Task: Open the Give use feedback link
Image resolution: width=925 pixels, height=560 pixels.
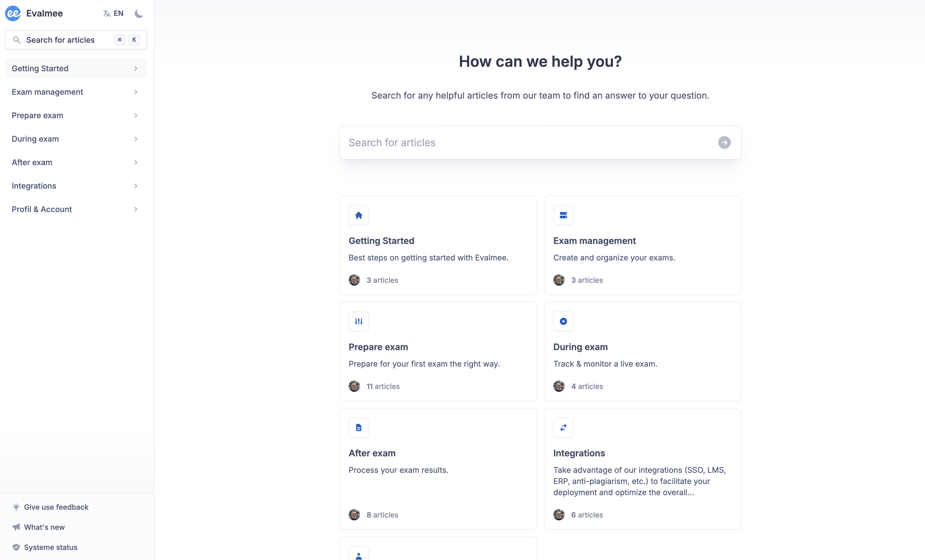Action: pos(56,507)
